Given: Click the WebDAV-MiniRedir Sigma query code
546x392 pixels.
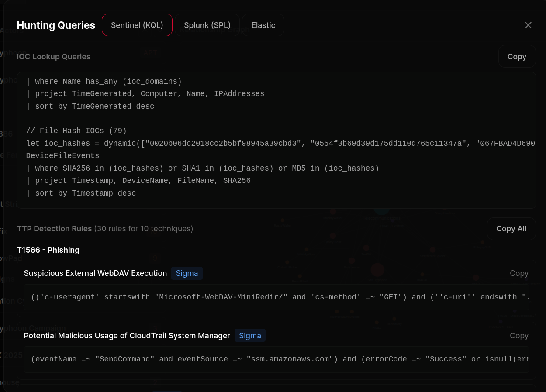Looking at the screenshot, I should [276, 297].
